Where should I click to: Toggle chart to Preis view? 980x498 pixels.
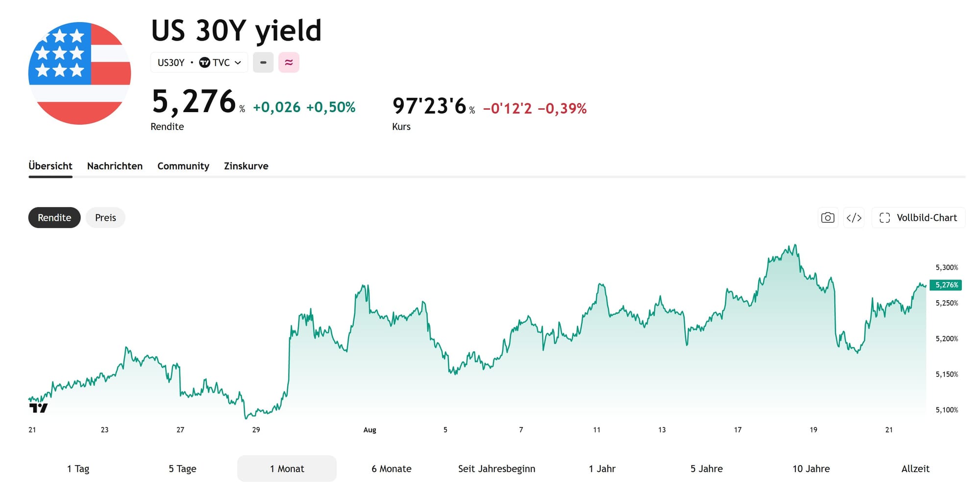[105, 217]
